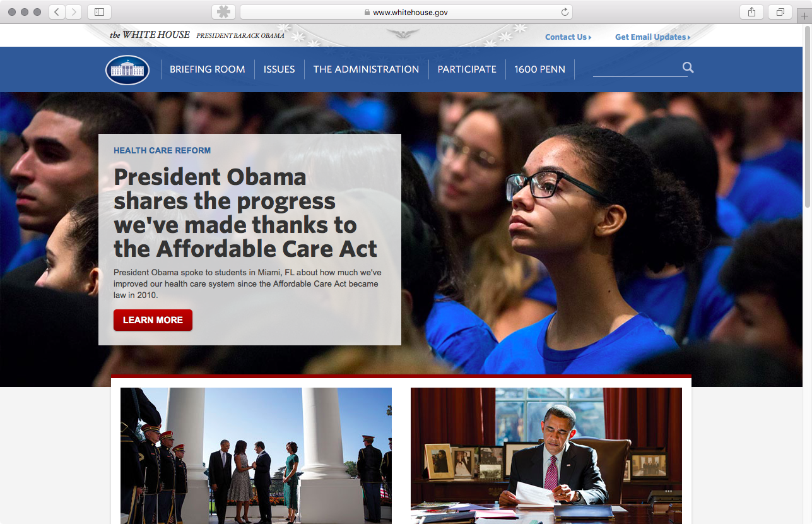
Task: Show all tabs overview icon
Action: [x=780, y=12]
